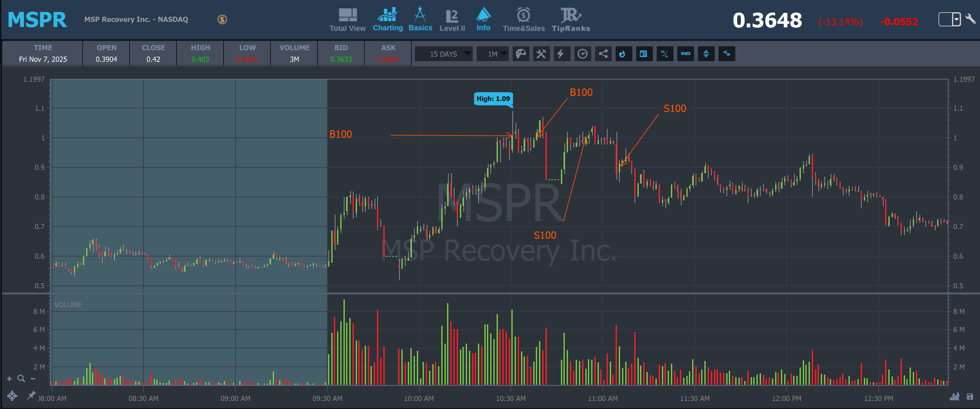Image resolution: width=980 pixels, height=409 pixels.
Task: Click the Total View button
Action: point(347,20)
